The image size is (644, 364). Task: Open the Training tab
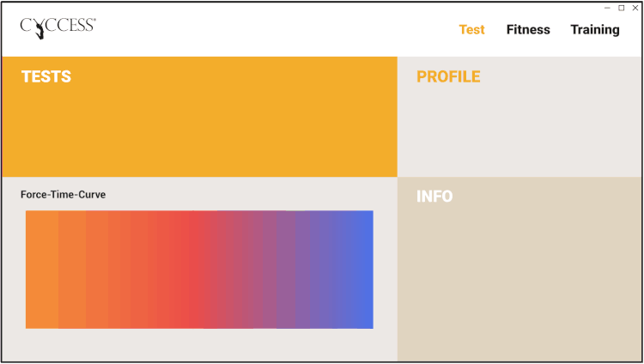[595, 30]
